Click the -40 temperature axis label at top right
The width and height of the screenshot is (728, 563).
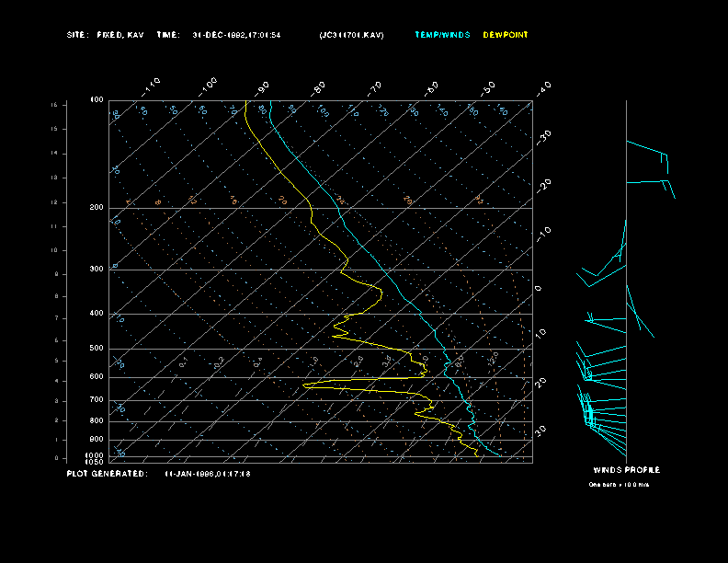[543, 86]
